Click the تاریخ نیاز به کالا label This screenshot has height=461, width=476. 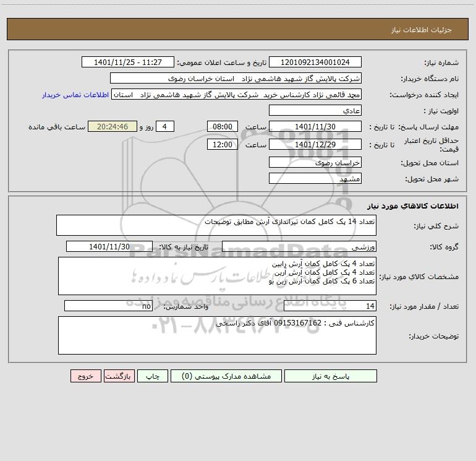(184, 247)
